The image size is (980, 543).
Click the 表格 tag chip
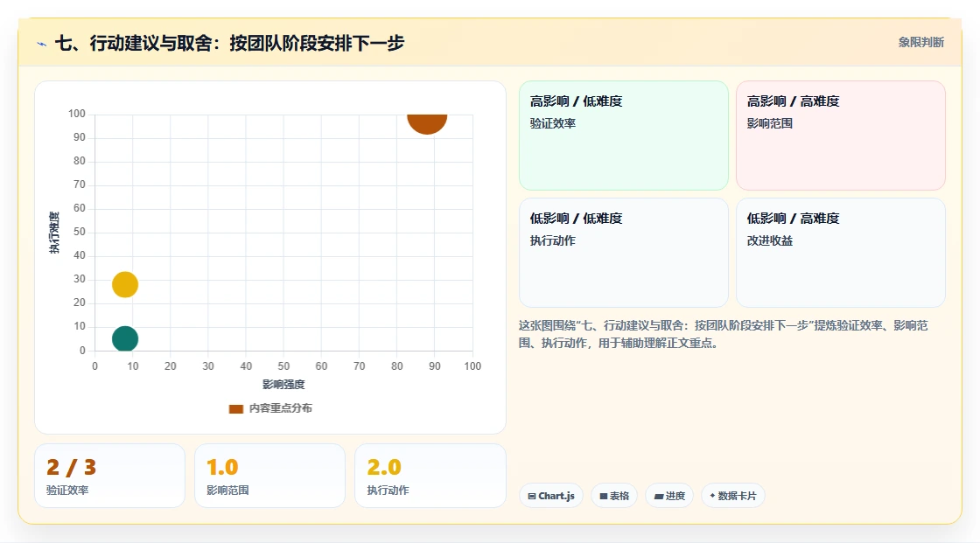pos(614,496)
